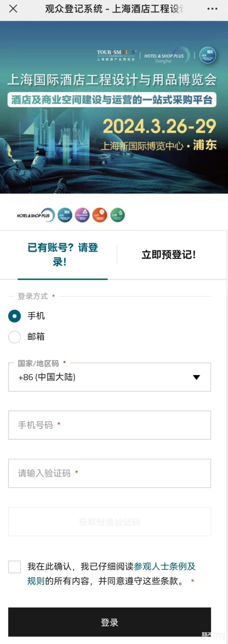Click the 获取短信验证码 button
The image size is (228, 644).
click(x=110, y=522)
